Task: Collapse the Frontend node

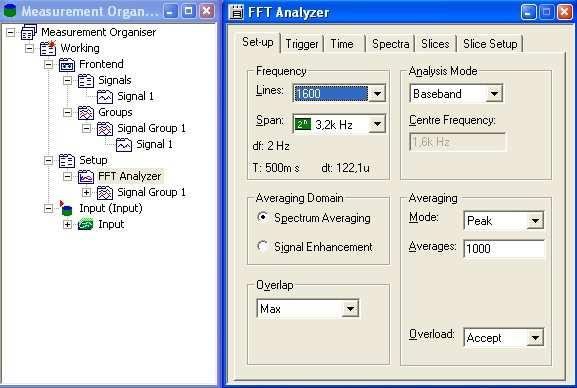Action: point(48,64)
